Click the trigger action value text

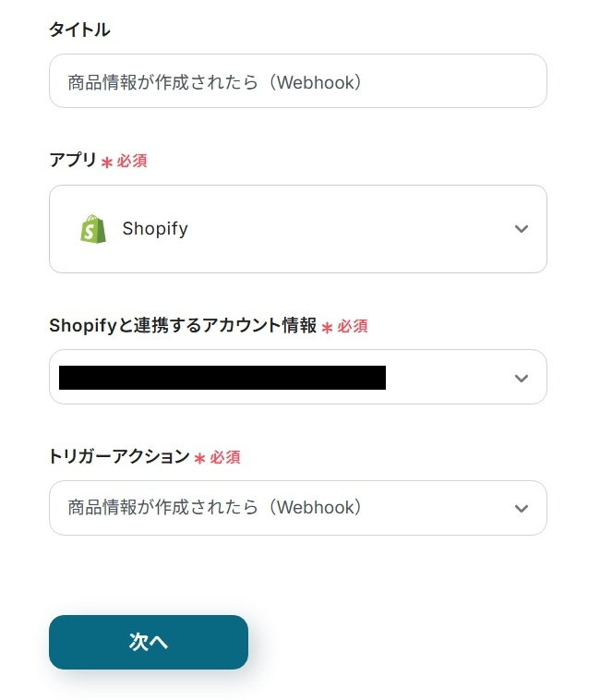coord(214,508)
